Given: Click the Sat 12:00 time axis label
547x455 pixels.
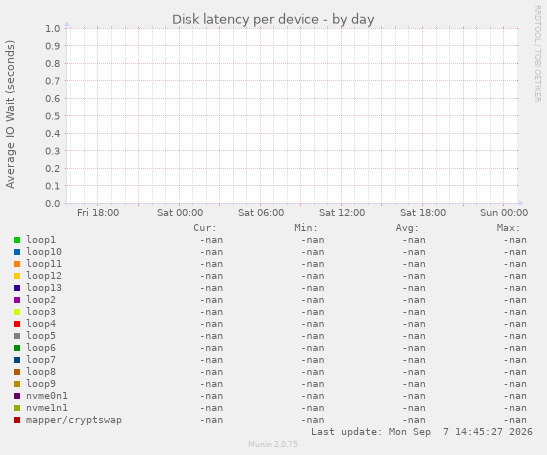Looking at the screenshot, I should 342,212.
